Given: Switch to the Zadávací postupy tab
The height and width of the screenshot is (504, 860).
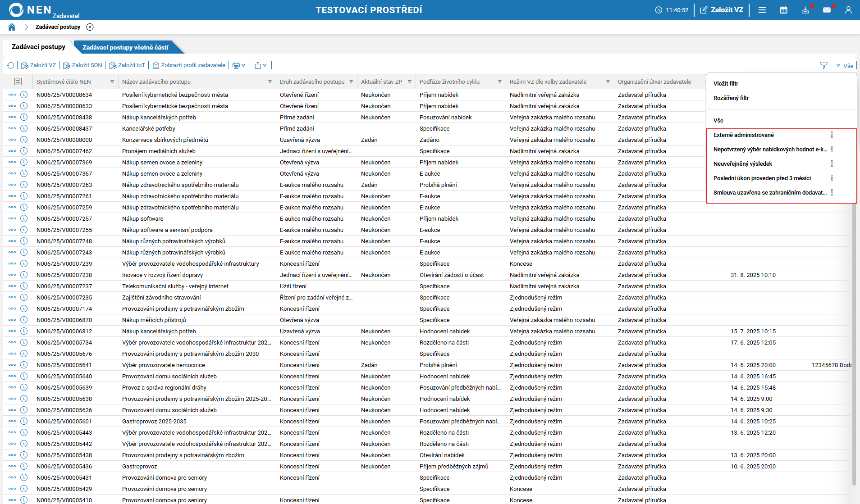Looking at the screenshot, I should coord(38,47).
